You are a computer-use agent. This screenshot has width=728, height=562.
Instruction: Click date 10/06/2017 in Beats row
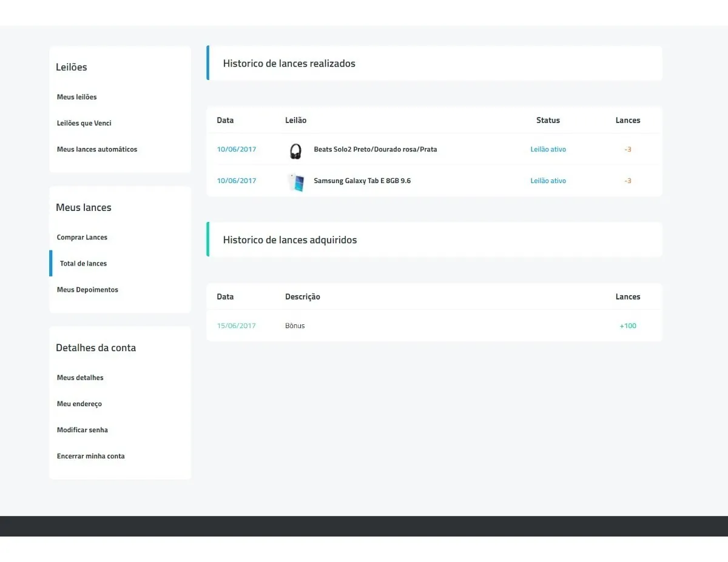(x=237, y=149)
